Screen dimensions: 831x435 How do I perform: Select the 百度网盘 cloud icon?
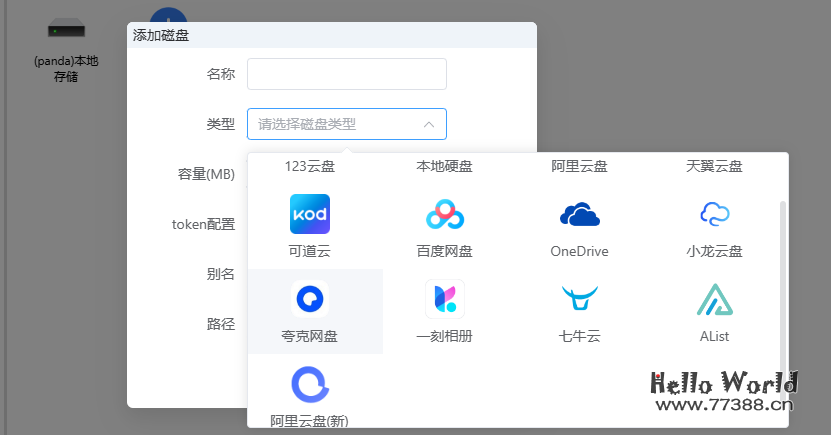tap(445, 214)
